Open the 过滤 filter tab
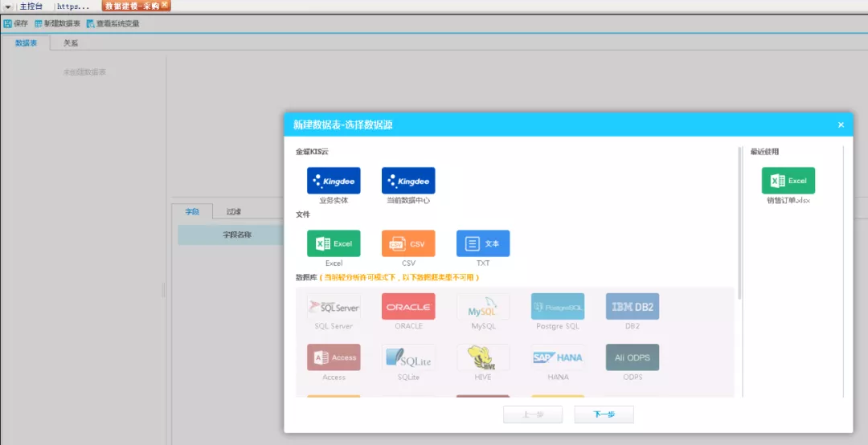This screenshot has height=445, width=868. 234,211
